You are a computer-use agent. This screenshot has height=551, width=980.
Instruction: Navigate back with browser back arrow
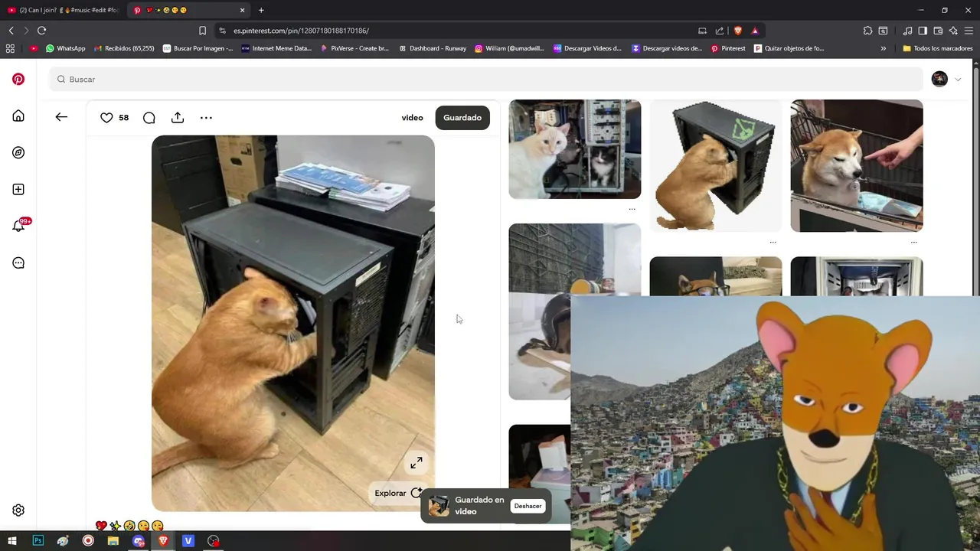click(11, 31)
